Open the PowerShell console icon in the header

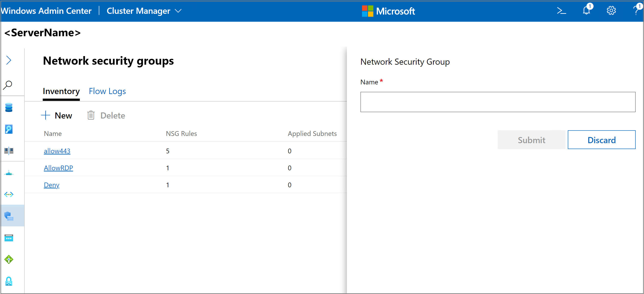(561, 10)
